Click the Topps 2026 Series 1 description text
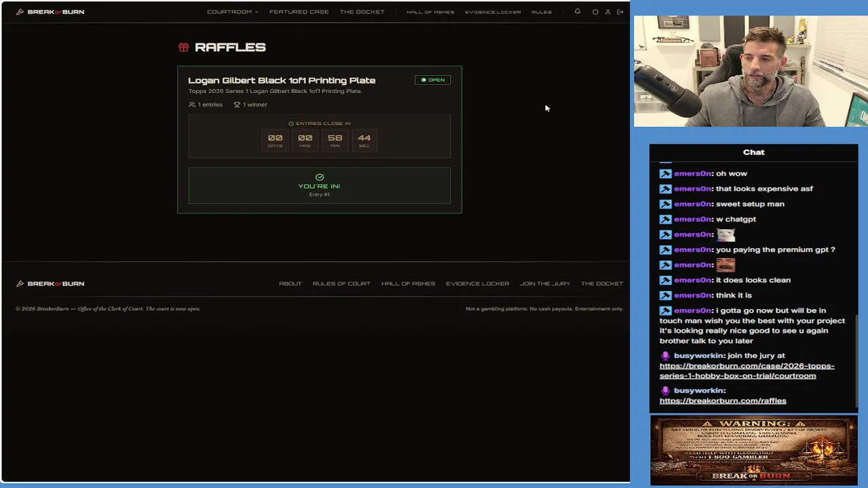 [x=275, y=91]
